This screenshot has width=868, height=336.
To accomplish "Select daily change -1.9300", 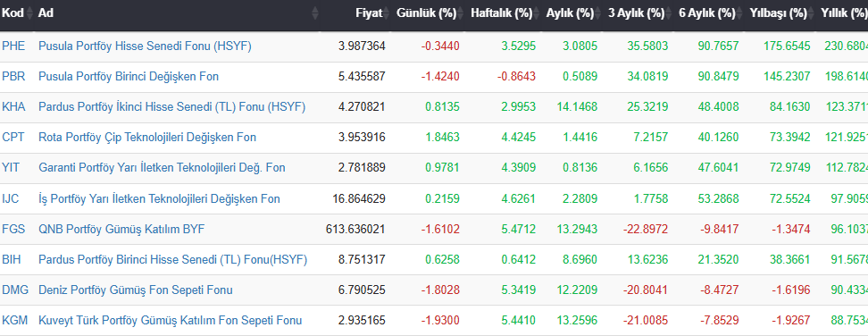I will [440, 320].
